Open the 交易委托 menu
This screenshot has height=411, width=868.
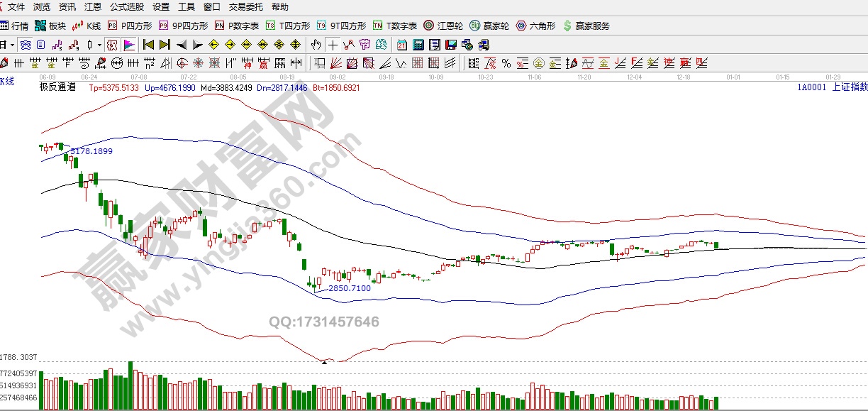point(245,7)
